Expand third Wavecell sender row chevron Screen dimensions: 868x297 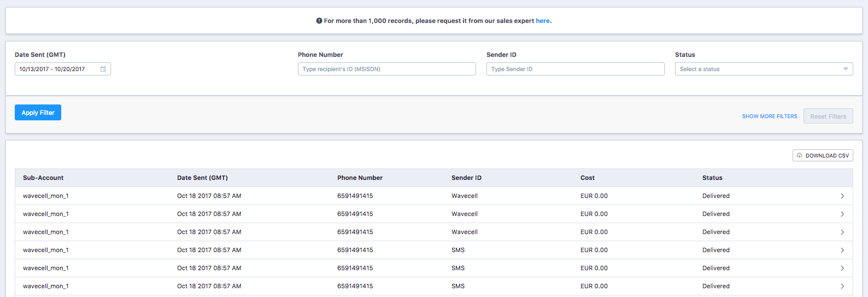coord(842,232)
